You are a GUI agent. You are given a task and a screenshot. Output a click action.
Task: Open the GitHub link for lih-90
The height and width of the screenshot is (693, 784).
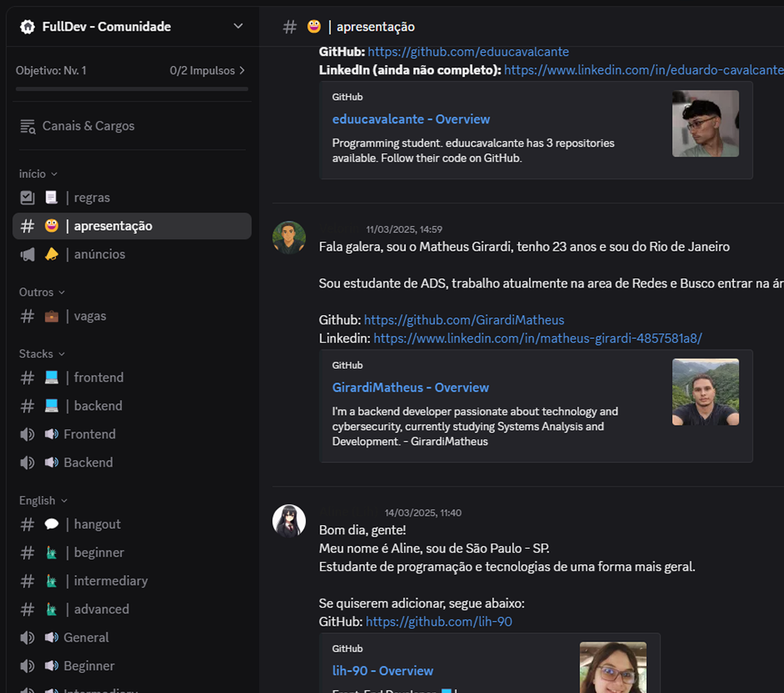click(438, 622)
